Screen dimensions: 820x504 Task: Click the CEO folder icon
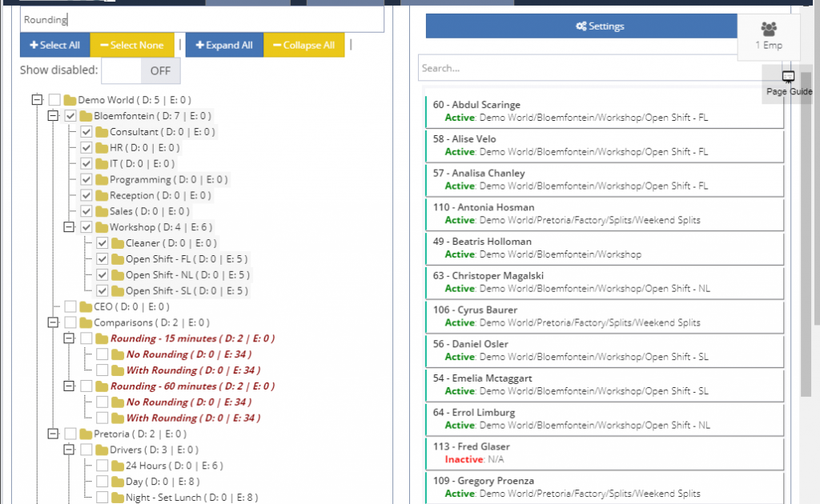(86, 306)
